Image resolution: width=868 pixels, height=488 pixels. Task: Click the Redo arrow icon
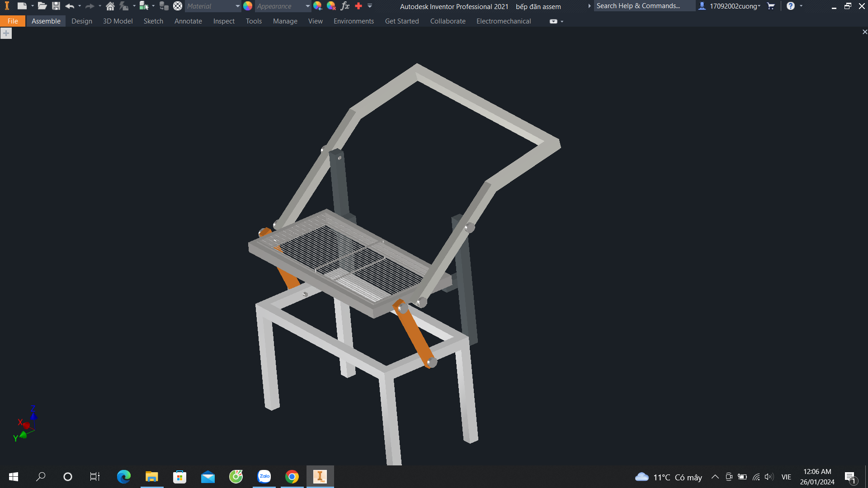[x=90, y=6]
